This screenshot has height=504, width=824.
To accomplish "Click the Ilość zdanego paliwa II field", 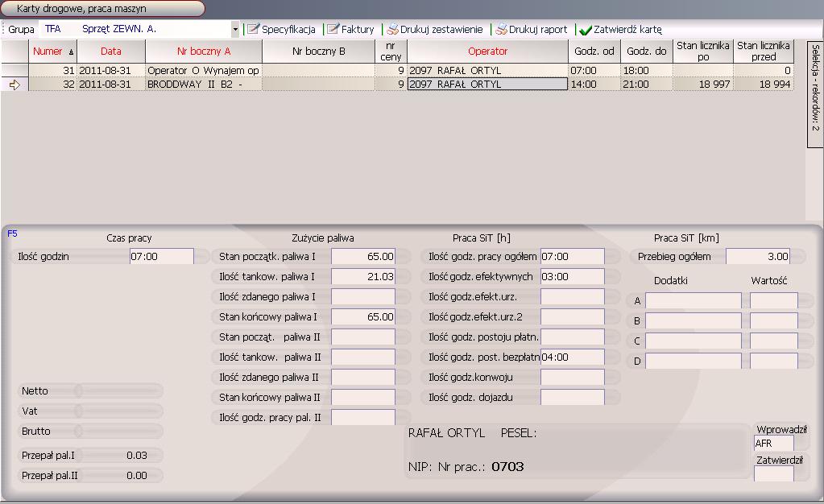I will pyautogui.click(x=363, y=378).
